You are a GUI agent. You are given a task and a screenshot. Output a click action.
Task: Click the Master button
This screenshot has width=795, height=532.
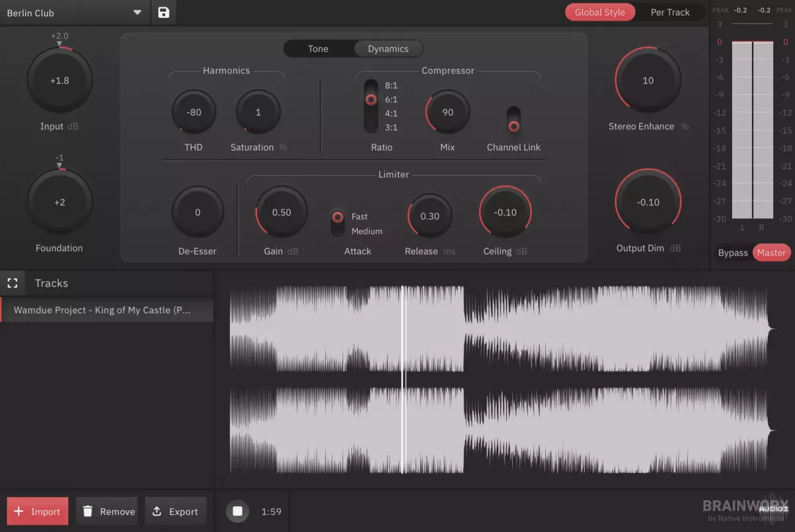coord(771,252)
